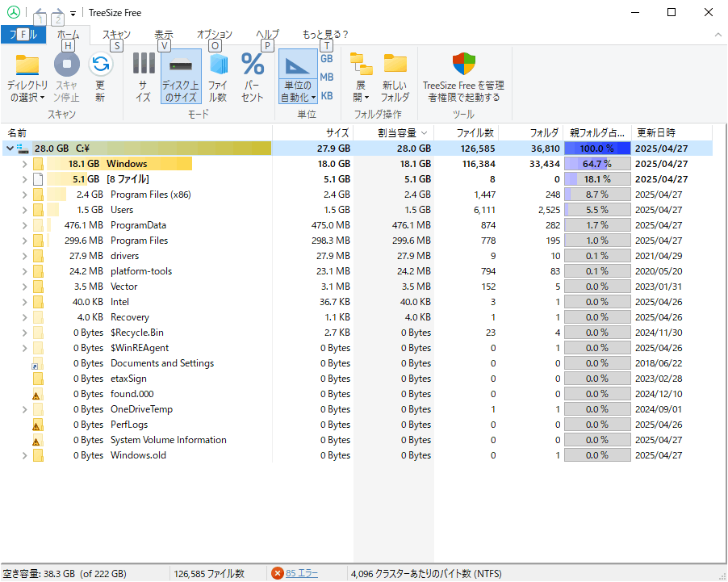Image resolution: width=728 pixels, height=582 pixels.
Task: Set units to GB
Action: (326, 59)
